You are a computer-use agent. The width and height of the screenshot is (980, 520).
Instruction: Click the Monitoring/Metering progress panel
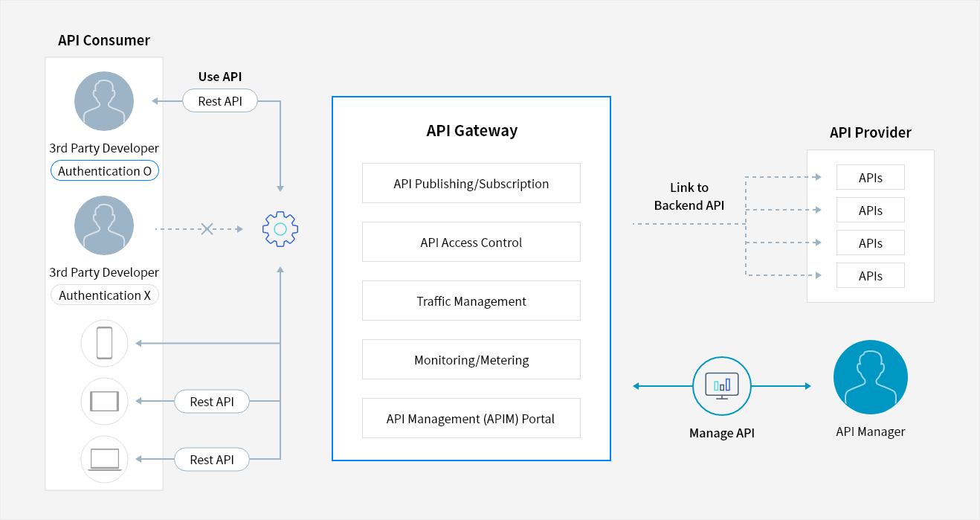471,359
